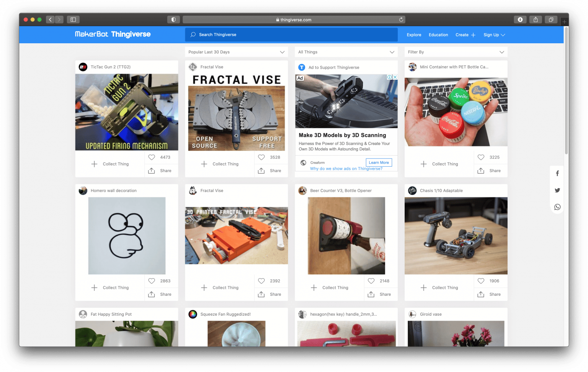Like Mini Container heart icon showing 3225
This screenshot has width=588, height=372.
481,157
